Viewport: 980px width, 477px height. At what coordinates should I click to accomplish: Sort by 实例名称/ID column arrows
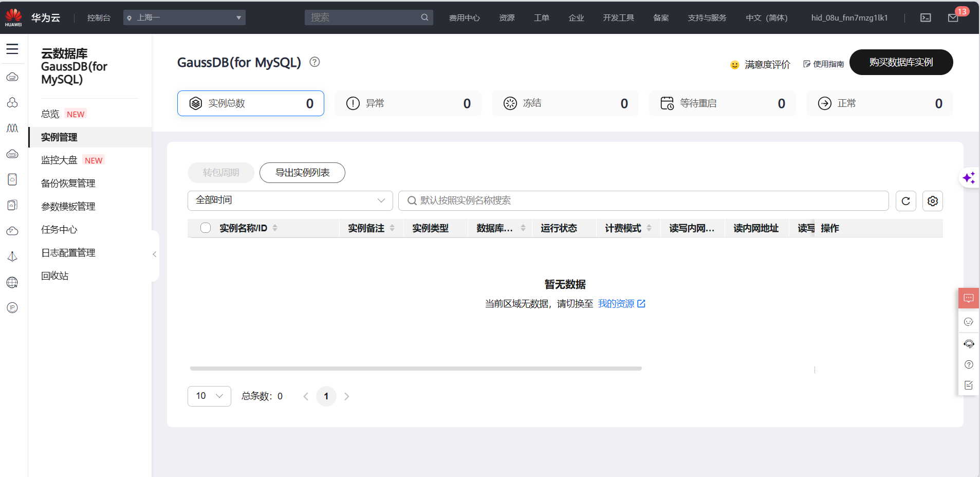click(275, 228)
